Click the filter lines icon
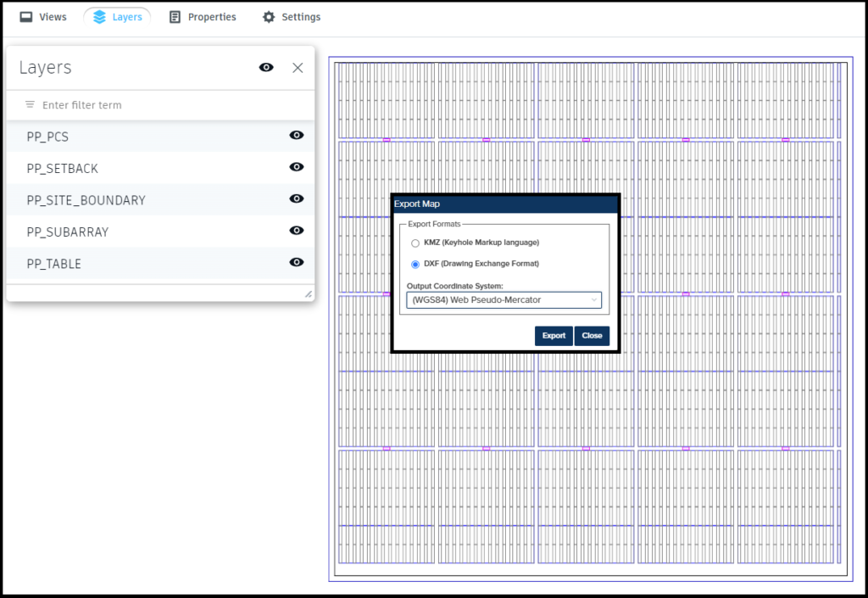 tap(30, 104)
